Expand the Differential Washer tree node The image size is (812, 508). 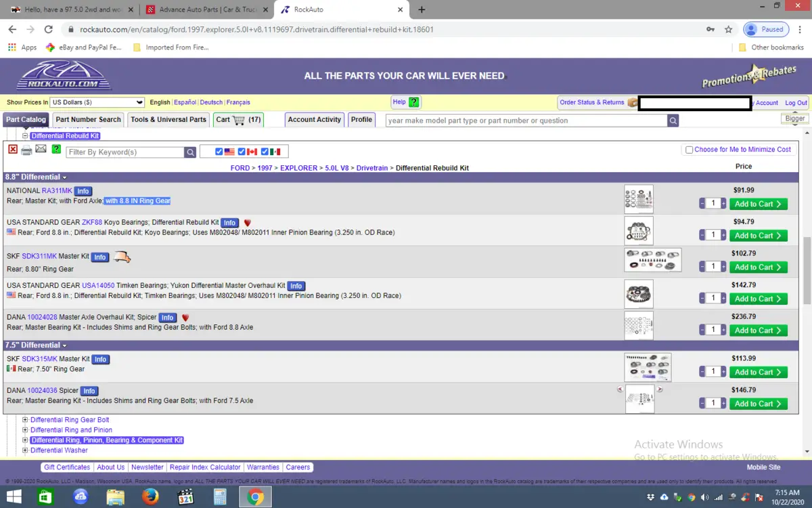pyautogui.click(x=25, y=450)
